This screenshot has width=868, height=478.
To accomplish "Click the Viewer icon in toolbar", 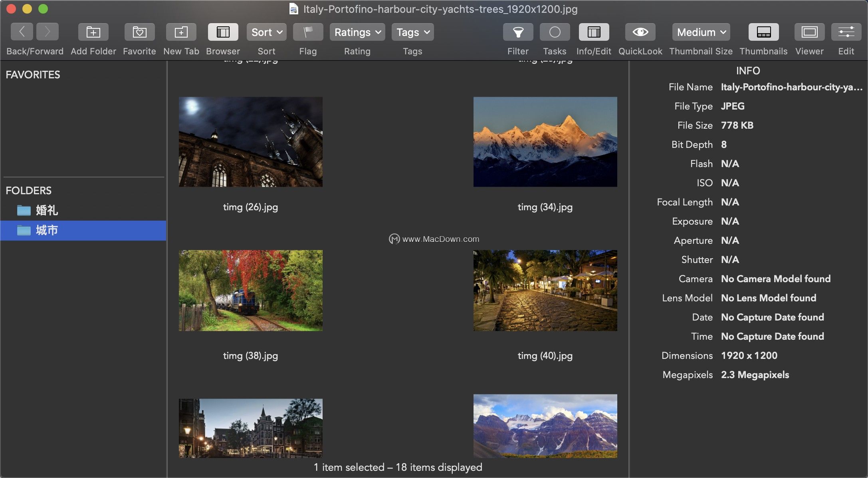I will click(x=809, y=32).
